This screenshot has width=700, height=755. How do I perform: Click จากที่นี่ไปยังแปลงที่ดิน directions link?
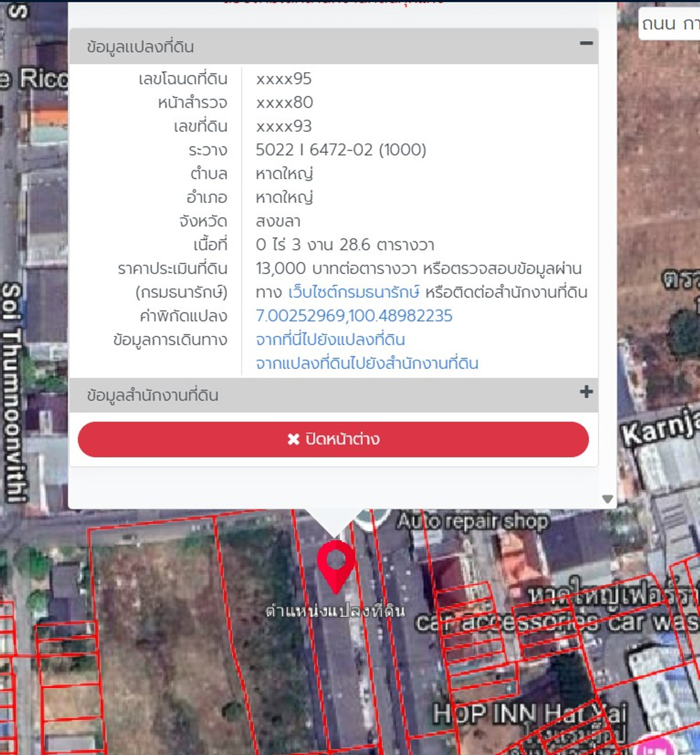pyautogui.click(x=330, y=339)
